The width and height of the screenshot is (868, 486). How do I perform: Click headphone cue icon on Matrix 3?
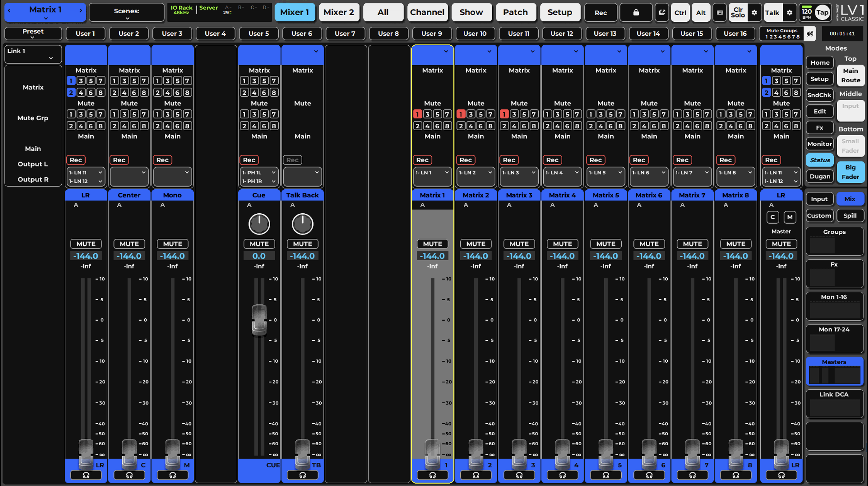pos(519,475)
